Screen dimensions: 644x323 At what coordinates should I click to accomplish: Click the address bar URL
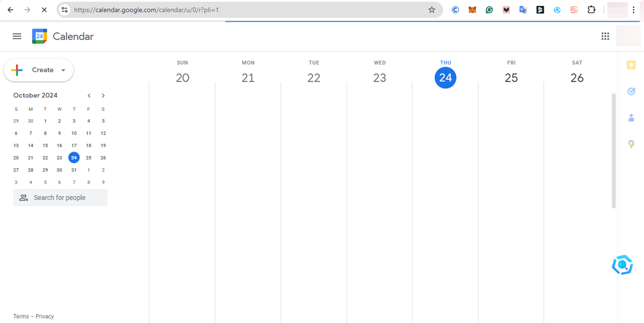(x=146, y=10)
